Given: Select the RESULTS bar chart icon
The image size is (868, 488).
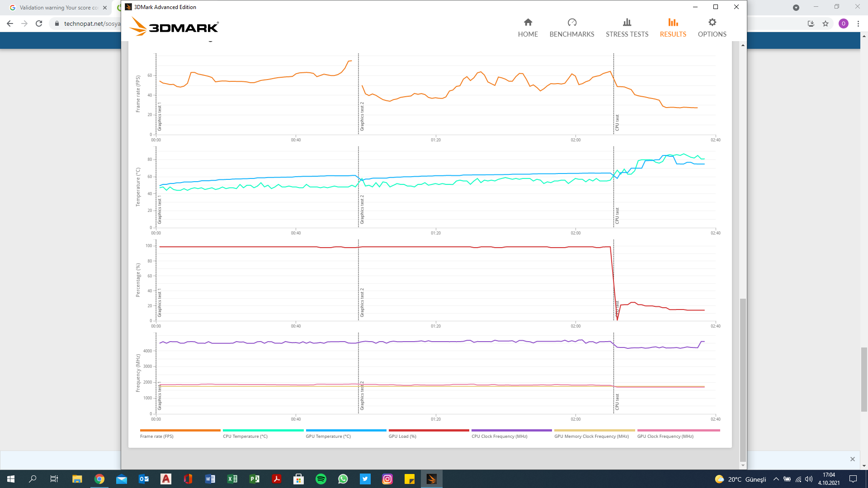Looking at the screenshot, I should pos(673,22).
